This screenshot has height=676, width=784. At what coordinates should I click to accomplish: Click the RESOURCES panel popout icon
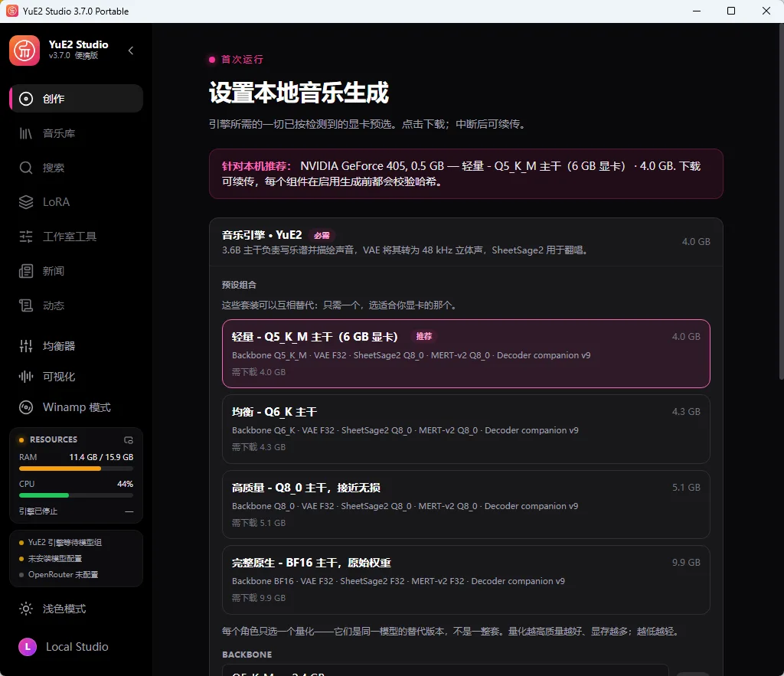point(129,440)
